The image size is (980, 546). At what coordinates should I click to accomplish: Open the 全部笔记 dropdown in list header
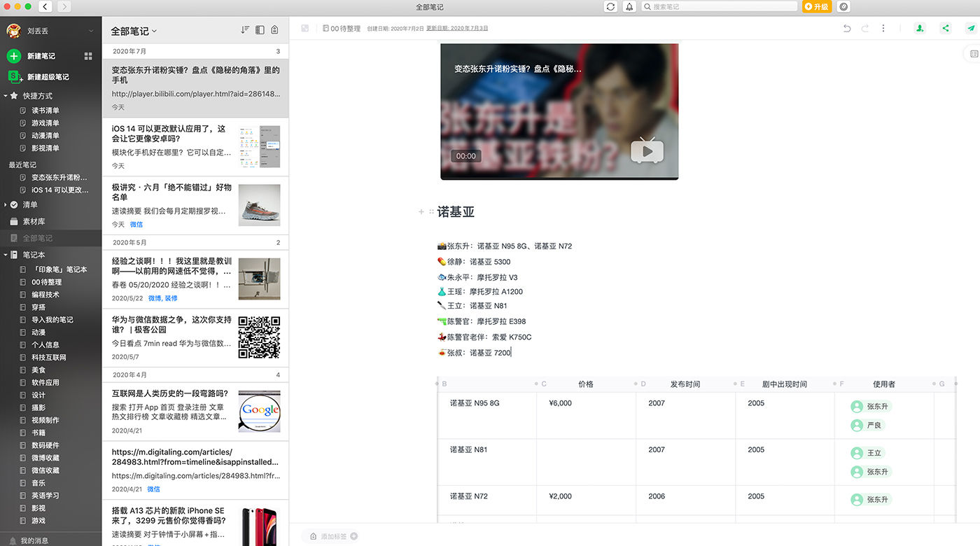click(x=134, y=31)
